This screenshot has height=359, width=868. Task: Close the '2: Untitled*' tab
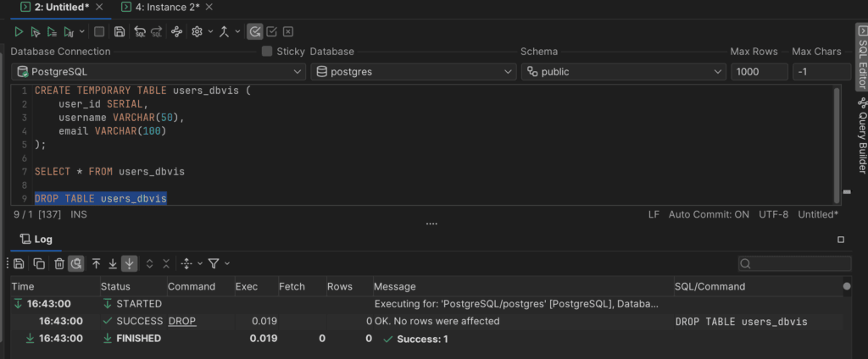(99, 7)
